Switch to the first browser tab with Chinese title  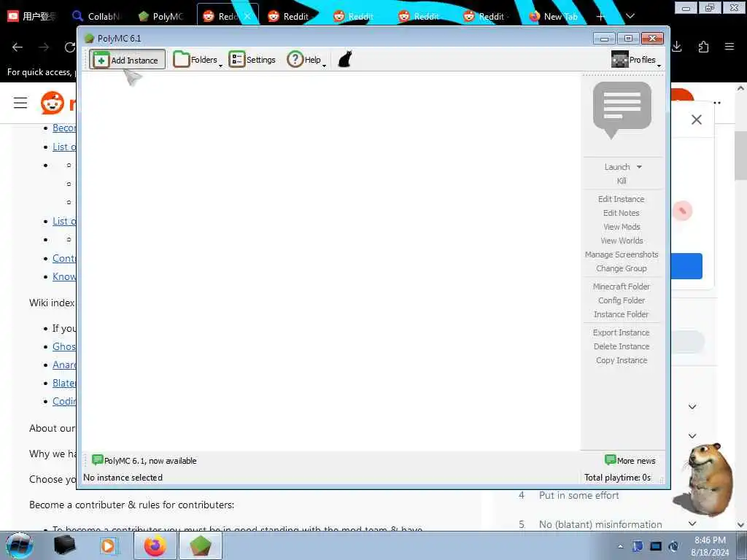pos(32,16)
